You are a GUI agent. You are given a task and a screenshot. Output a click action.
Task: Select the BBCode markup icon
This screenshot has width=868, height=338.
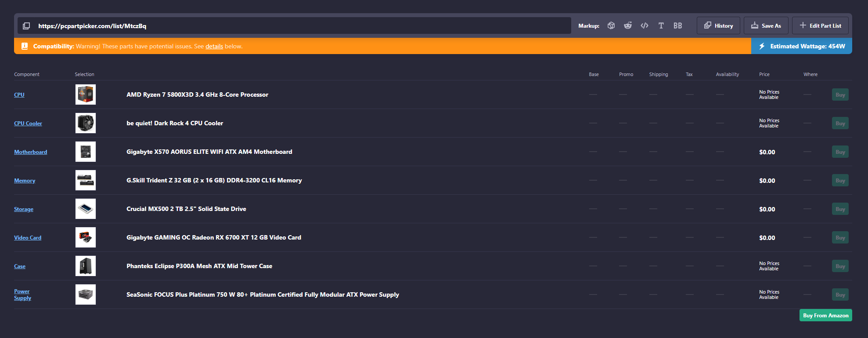point(678,25)
